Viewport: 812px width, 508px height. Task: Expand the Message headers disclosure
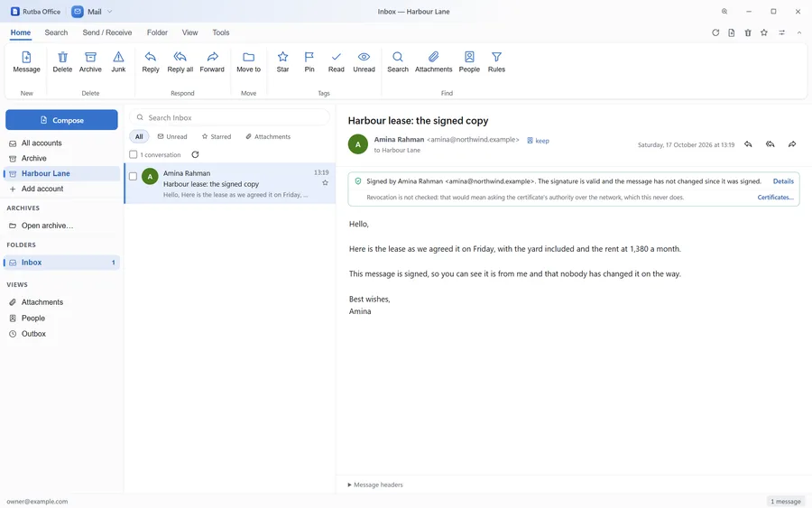[x=375, y=485]
